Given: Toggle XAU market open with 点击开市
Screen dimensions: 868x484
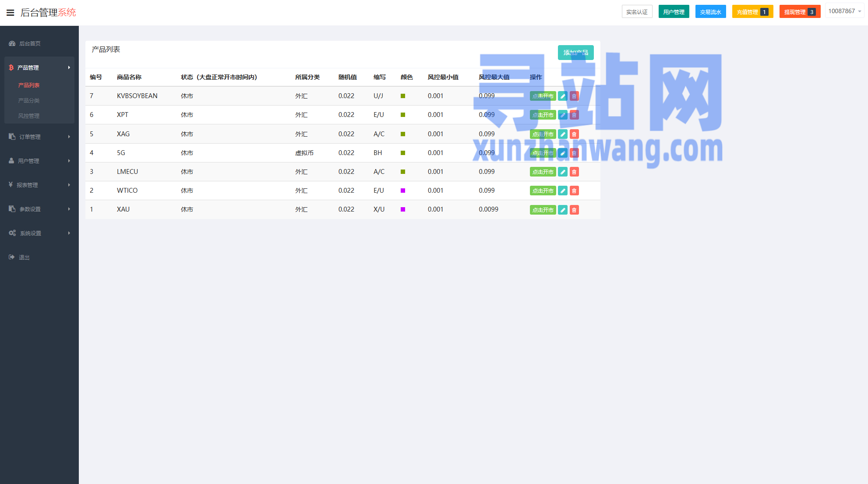Looking at the screenshot, I should click(x=543, y=210).
